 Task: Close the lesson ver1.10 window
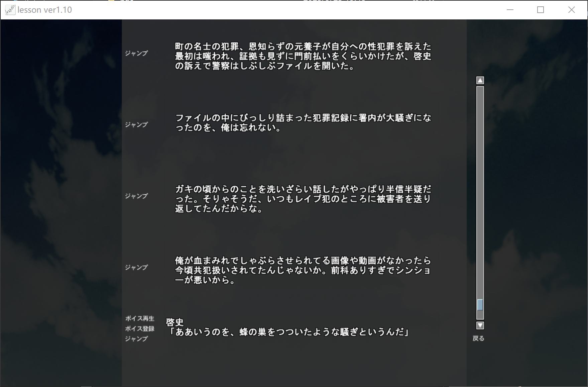click(571, 10)
